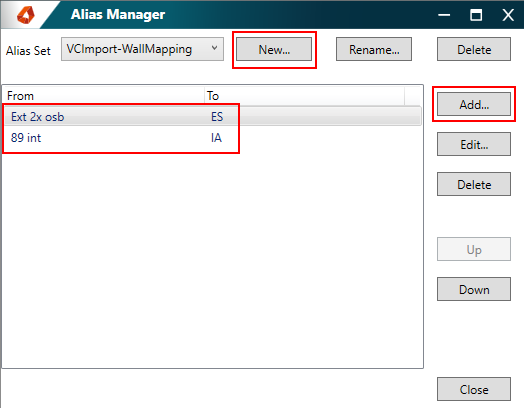Image resolution: width=524 pixels, height=408 pixels.
Task: Select the 'Ext 2x osb' row
Action: click(213, 117)
